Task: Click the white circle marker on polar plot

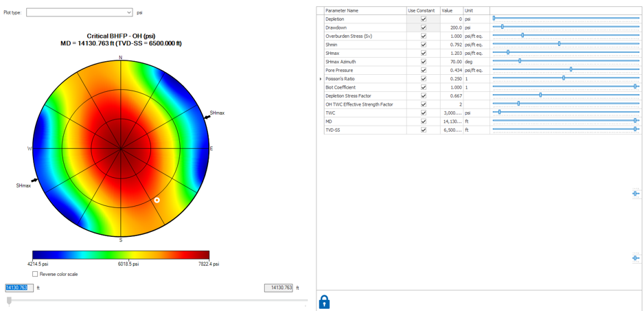Action: pyautogui.click(x=157, y=200)
